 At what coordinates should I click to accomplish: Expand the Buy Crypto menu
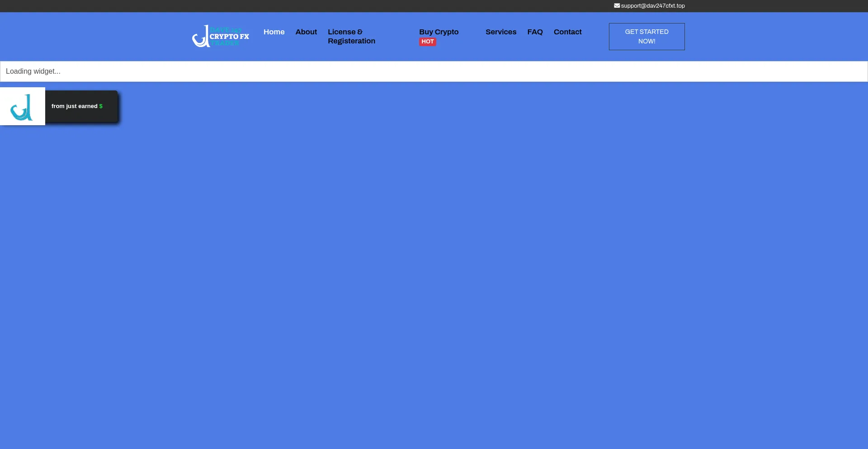pos(439,32)
